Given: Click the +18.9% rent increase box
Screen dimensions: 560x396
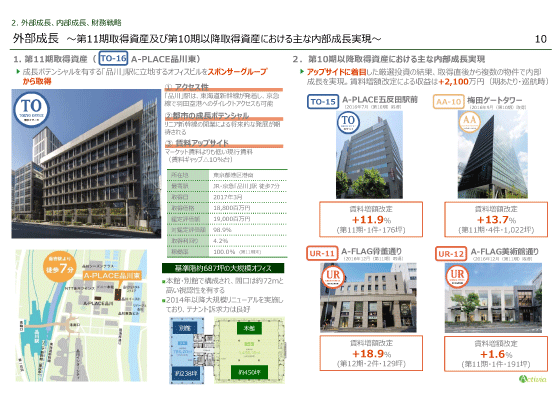Looking at the screenshot, I should click(x=371, y=353).
